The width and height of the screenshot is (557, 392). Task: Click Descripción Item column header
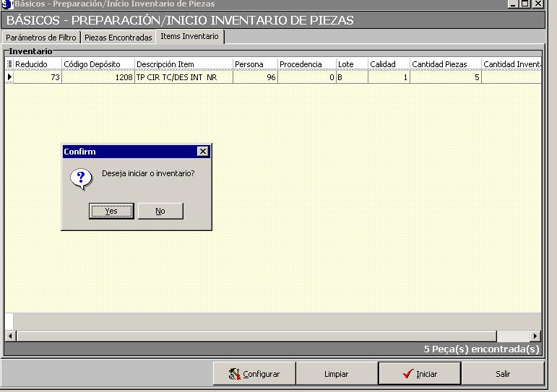pyautogui.click(x=183, y=64)
